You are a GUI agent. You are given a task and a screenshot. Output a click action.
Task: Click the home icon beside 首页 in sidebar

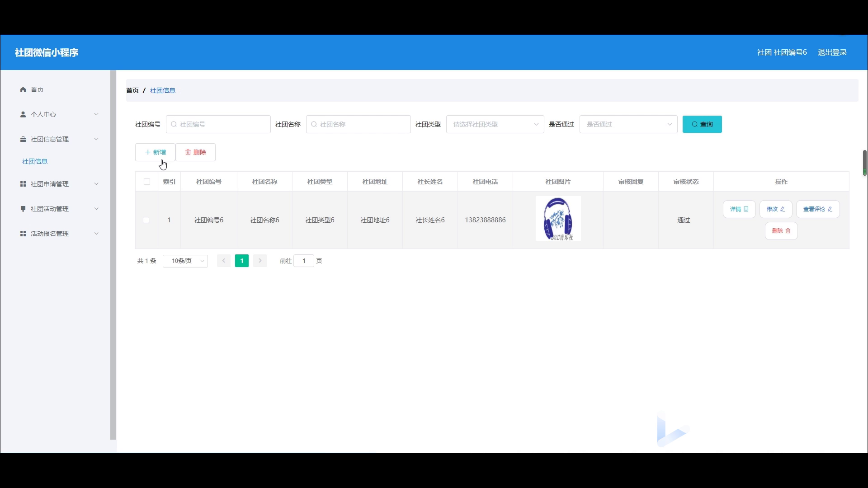tap(23, 89)
